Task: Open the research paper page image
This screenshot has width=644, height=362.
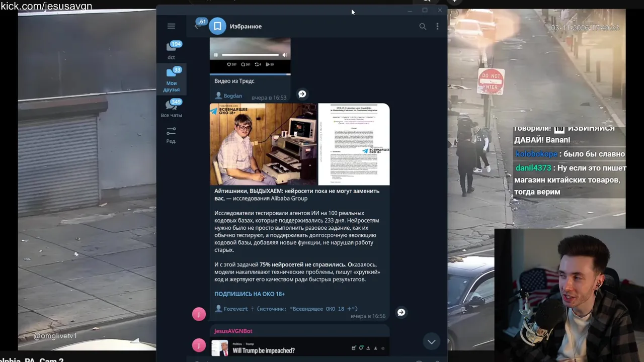Action: coord(354,144)
